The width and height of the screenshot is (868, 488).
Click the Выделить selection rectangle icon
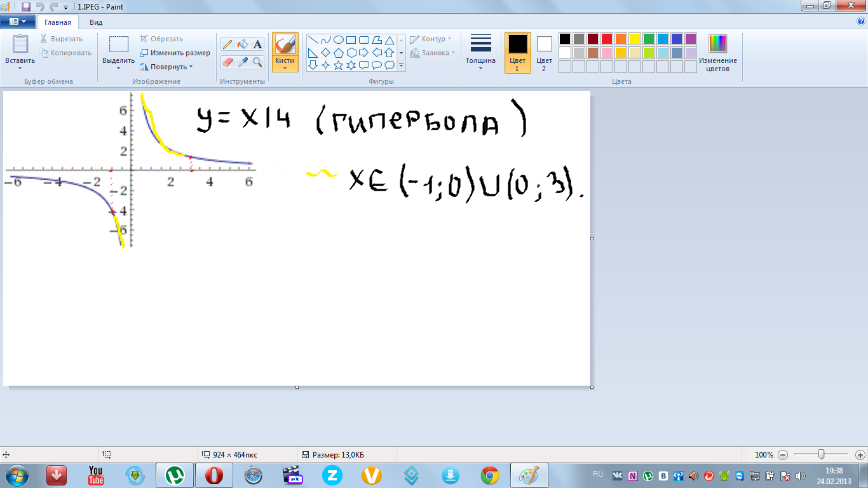pos(118,44)
